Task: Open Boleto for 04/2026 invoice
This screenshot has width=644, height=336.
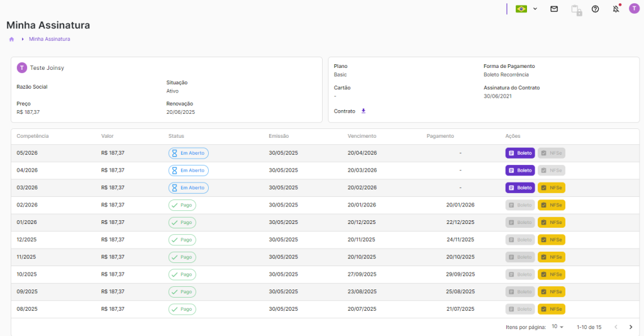Action: (520, 171)
